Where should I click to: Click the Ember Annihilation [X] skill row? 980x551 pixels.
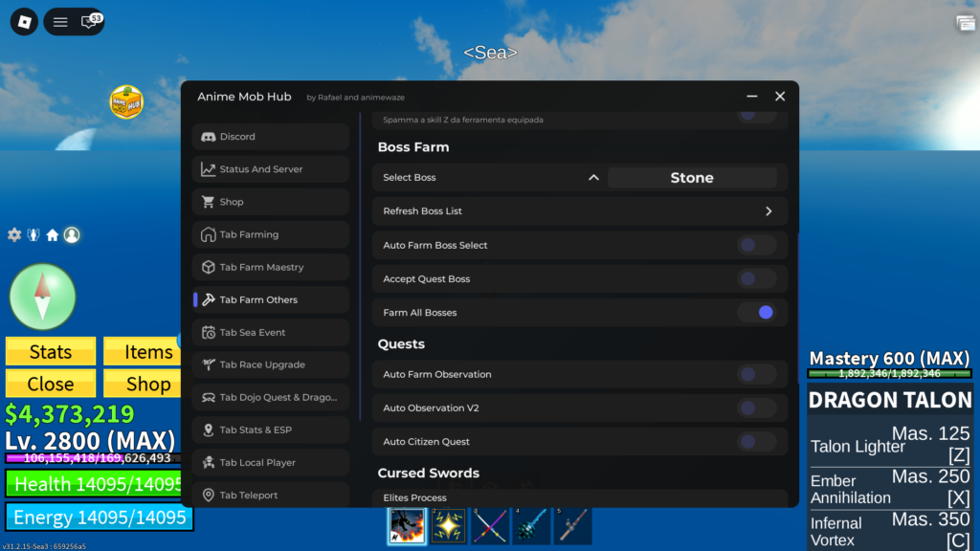890,488
